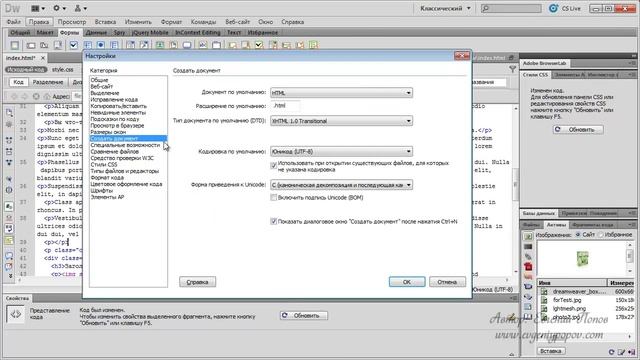The width and height of the screenshot is (640, 360).
Task: Click Обновить in the CSS Styles panel
Action: click(x=578, y=129)
